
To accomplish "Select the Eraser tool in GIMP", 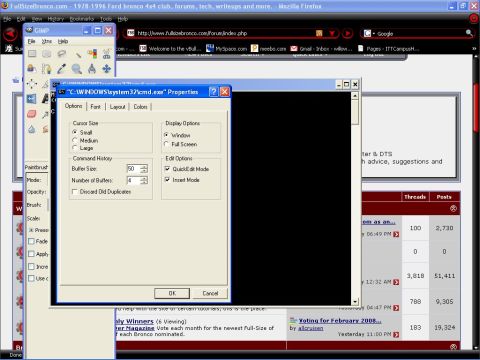I will point(32,114).
